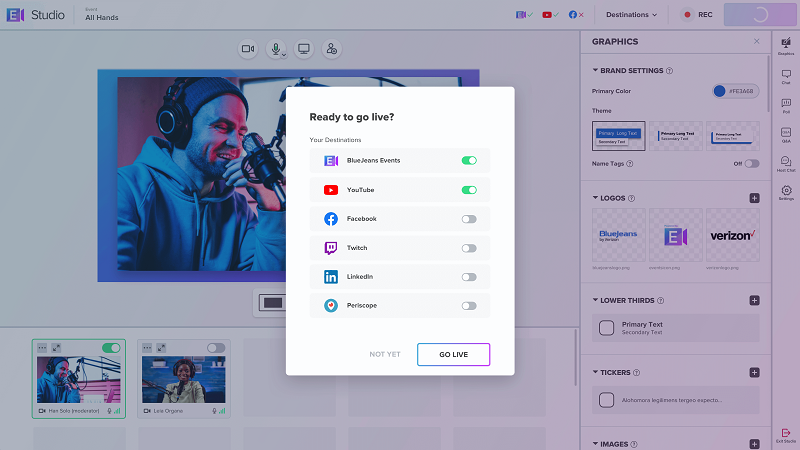The width and height of the screenshot is (800, 450).
Task: Click the Exit Studio icon
Action: [786, 435]
